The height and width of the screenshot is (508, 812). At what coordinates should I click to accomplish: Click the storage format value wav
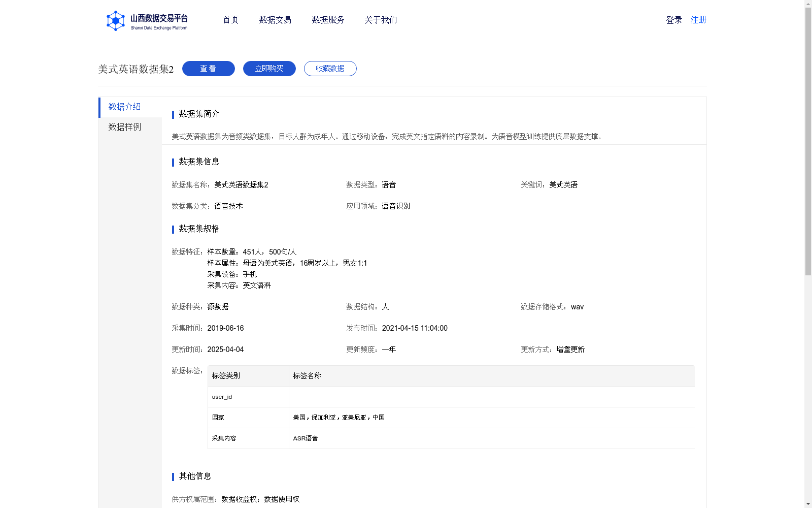578,307
